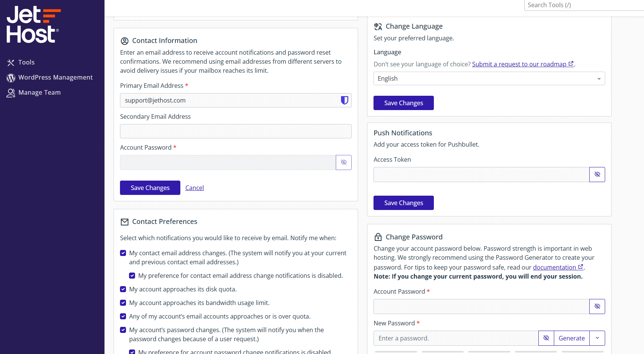Click the Cancel link in Contact Information
This screenshot has width=644, height=354.
(x=194, y=188)
